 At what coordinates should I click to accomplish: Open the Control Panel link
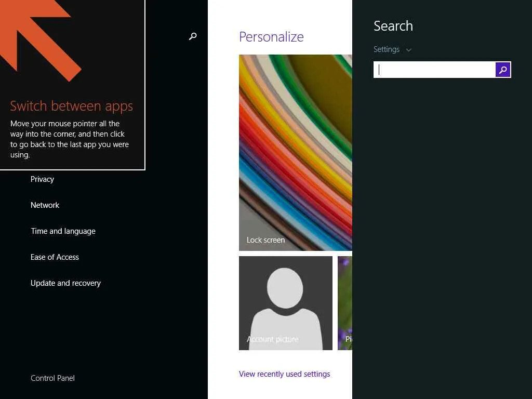(52, 378)
